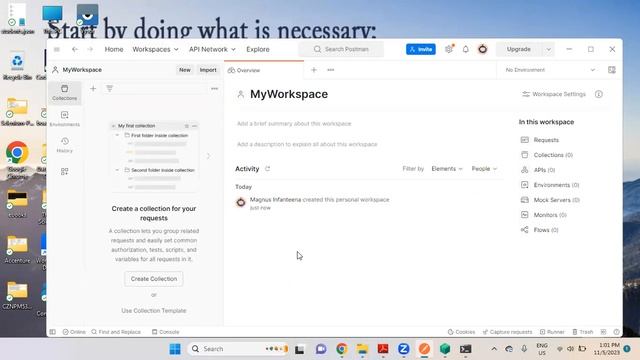640x360 pixels.
Task: Open the collection Runner
Action: coord(552,332)
